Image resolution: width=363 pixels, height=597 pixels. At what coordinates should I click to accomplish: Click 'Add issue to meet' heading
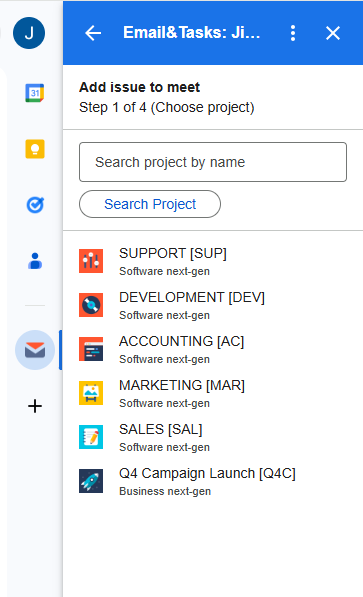point(139,87)
